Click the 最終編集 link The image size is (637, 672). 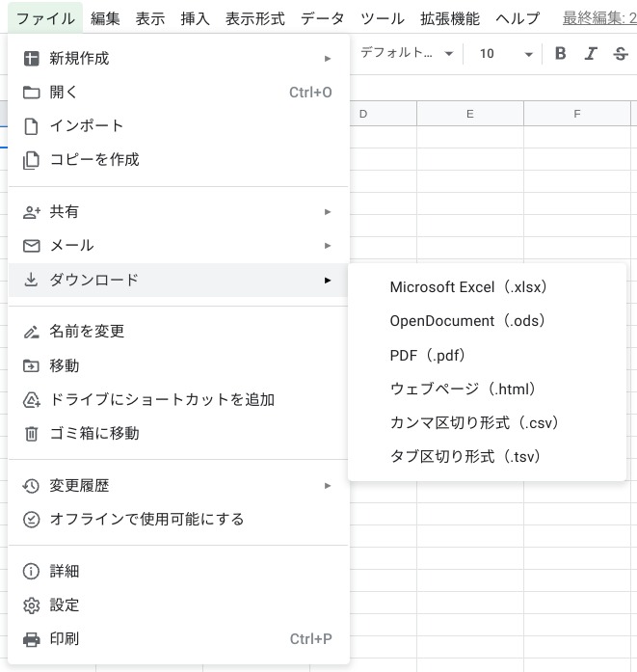click(598, 18)
